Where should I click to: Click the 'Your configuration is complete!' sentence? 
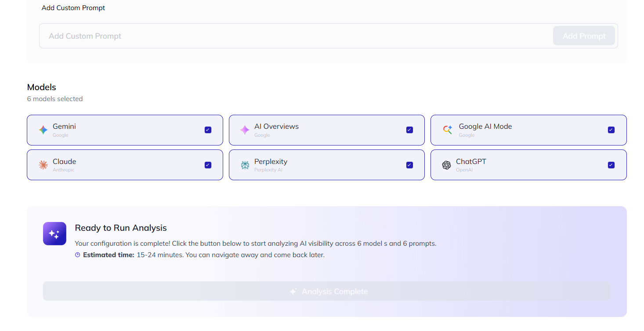pyautogui.click(x=256, y=244)
